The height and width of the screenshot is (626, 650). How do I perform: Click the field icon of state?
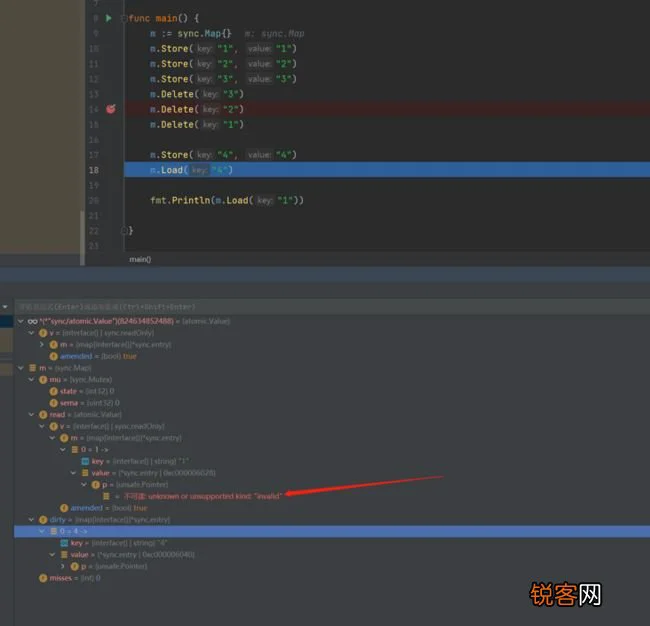tap(53, 391)
